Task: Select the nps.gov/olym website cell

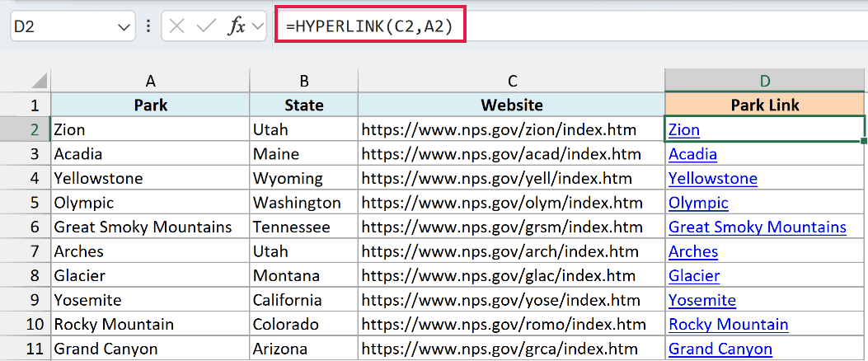Action: [x=512, y=202]
